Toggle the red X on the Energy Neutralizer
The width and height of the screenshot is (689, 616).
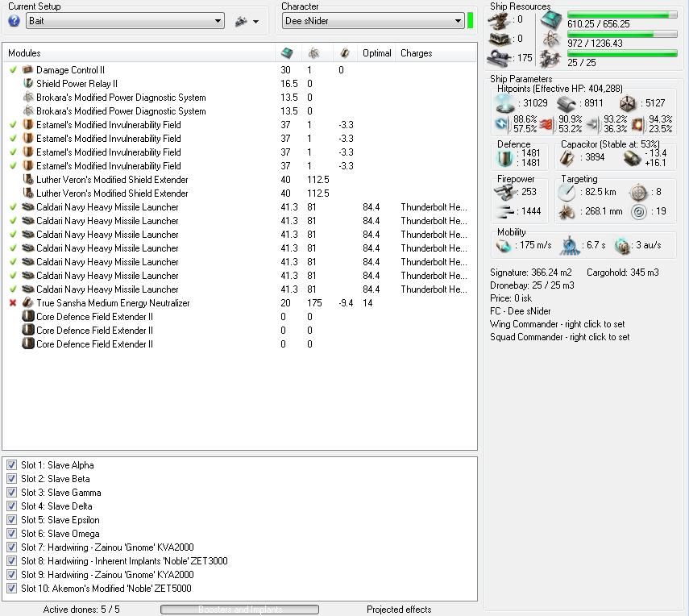click(x=13, y=303)
